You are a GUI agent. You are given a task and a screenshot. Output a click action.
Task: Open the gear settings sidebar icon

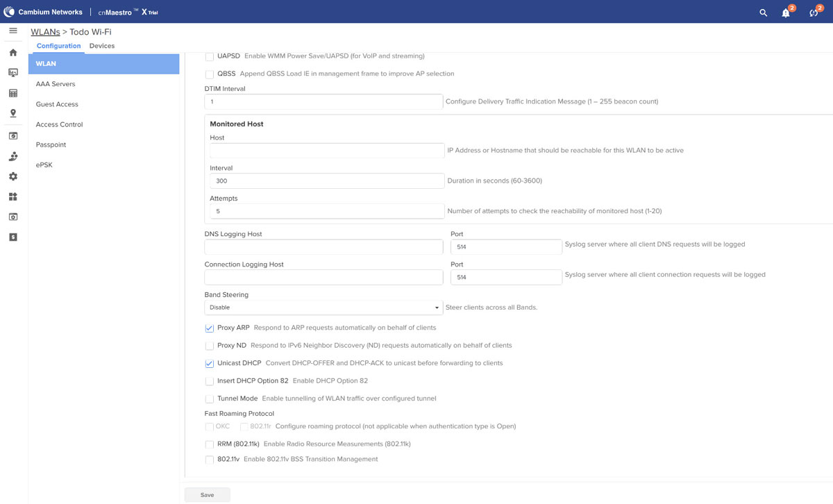point(12,177)
